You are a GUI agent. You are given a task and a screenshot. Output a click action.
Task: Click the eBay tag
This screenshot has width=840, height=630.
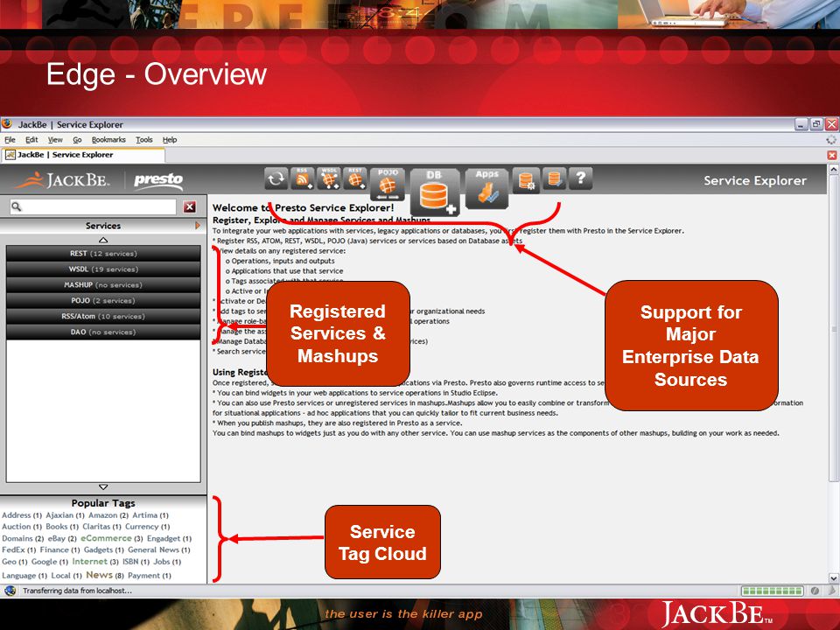point(56,538)
